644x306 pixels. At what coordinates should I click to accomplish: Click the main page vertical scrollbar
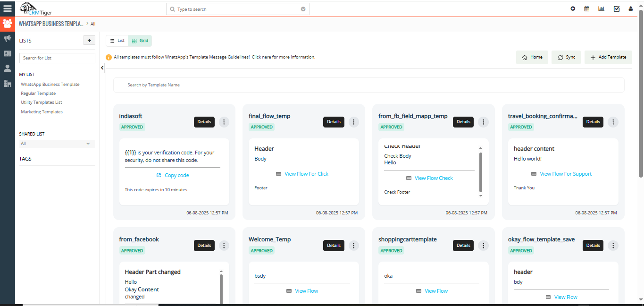[x=641, y=94]
